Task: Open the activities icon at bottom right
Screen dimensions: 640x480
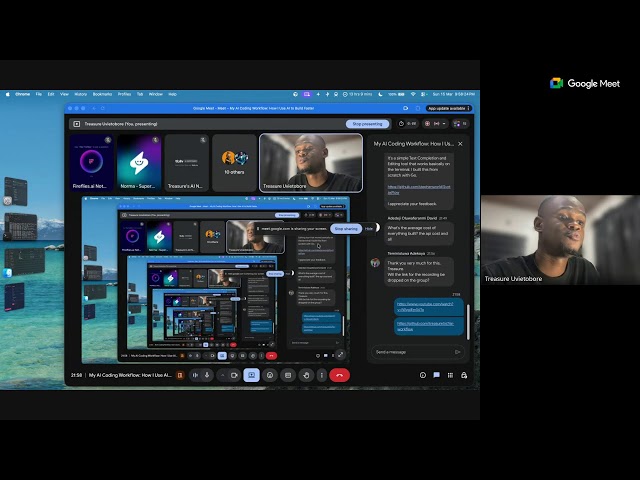Action: pos(450,375)
